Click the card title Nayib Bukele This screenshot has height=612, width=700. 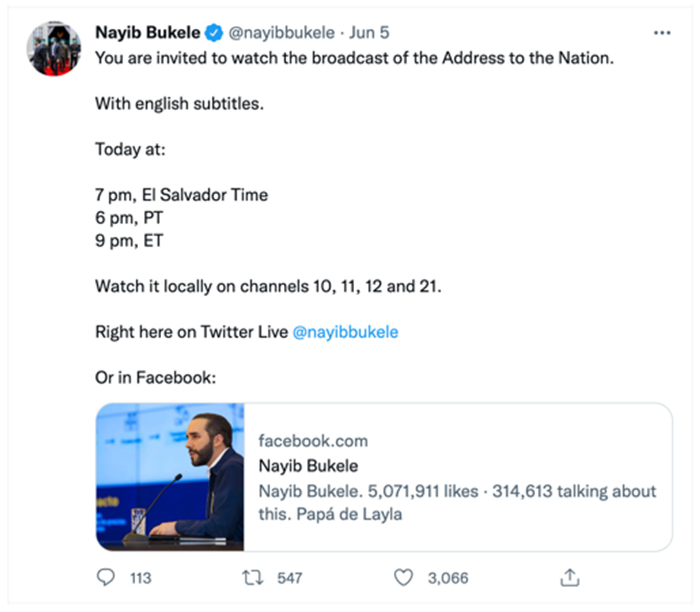[308, 466]
